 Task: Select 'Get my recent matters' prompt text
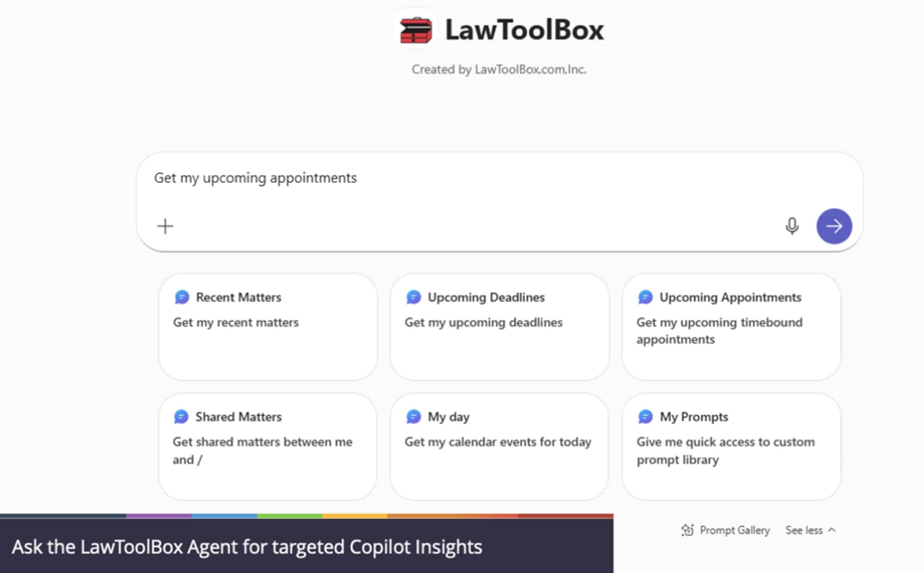pos(236,322)
